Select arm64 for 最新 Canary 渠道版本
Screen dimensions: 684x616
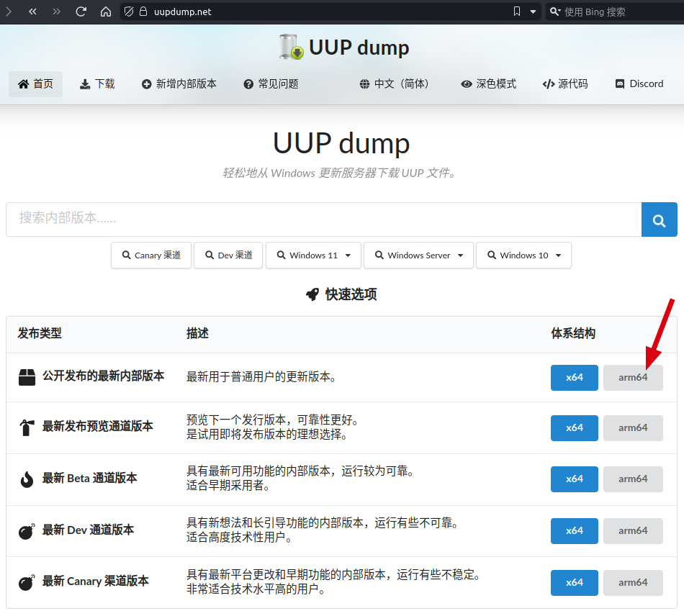pyautogui.click(x=633, y=583)
